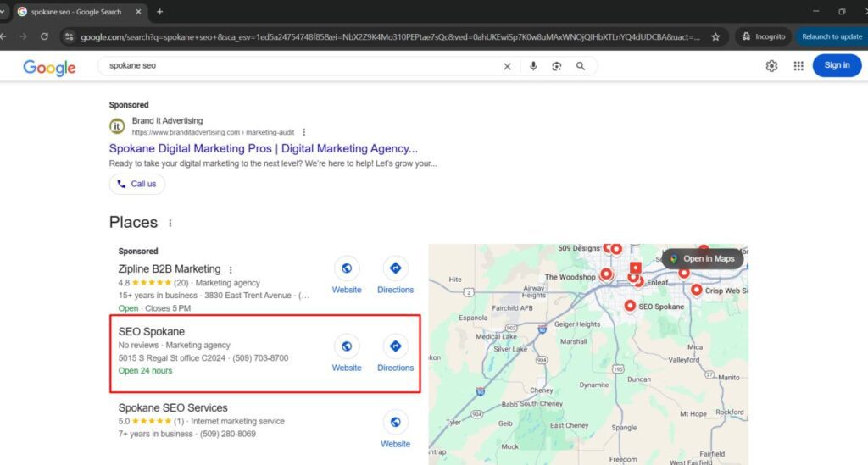Visit Spokane SEO Services website
Viewport: 868px width, 465px height.
coord(395,429)
